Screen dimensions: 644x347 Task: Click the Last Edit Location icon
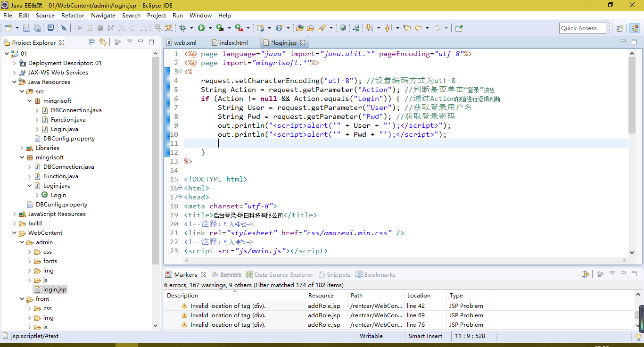(x=407, y=28)
